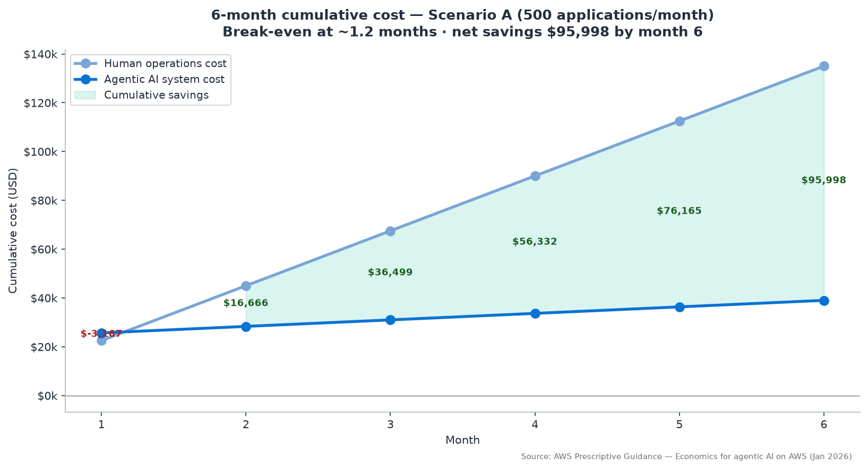Click the Agentic AI system cost legend entry
The image size is (868, 469).
coord(150,80)
